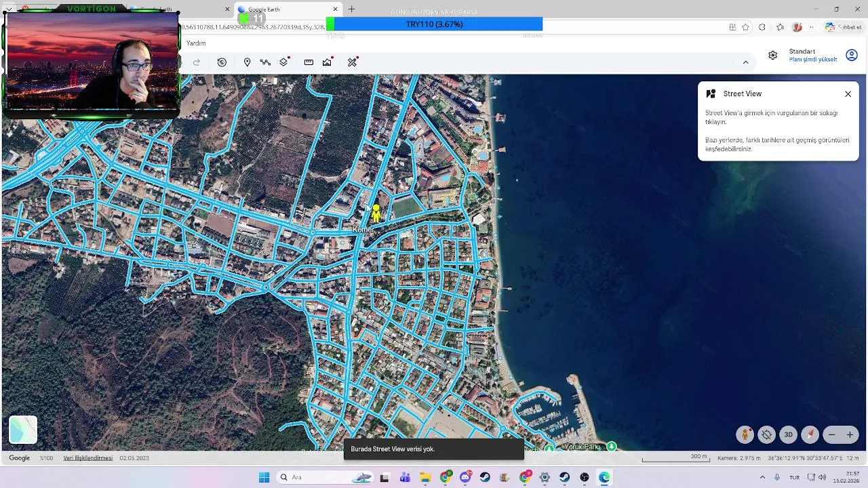Click the TRY110 progress bar overlay
The height and width of the screenshot is (488, 868).
pos(434,24)
